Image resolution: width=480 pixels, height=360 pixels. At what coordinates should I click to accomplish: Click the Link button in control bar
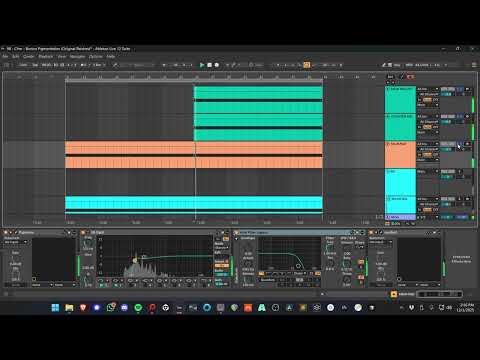(x=23, y=65)
